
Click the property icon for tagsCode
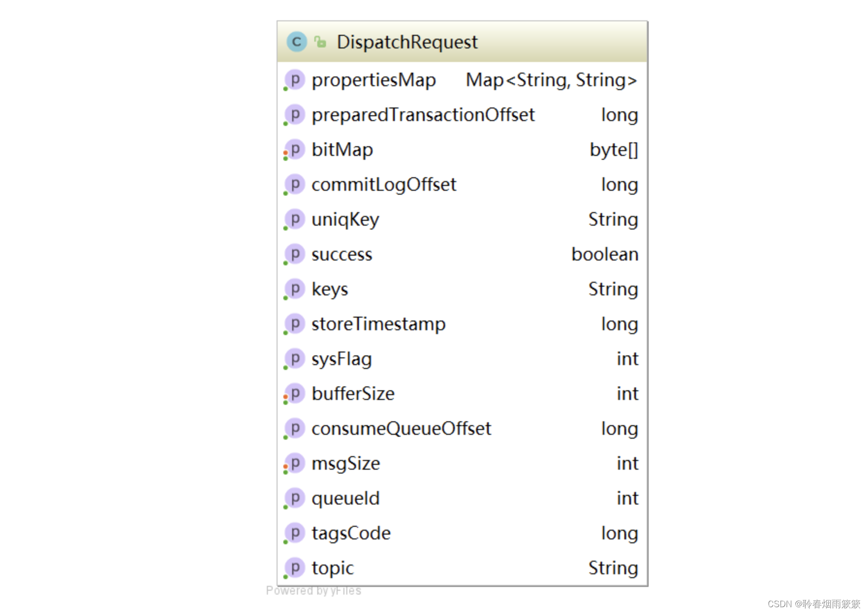pyautogui.click(x=294, y=533)
